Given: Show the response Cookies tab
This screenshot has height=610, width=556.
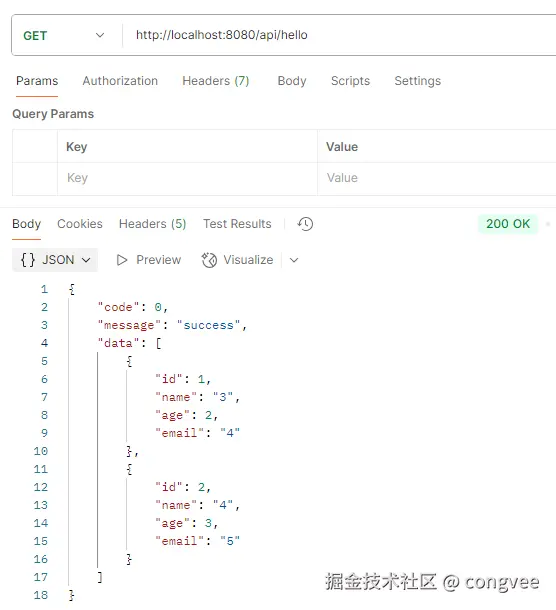Looking at the screenshot, I should tap(80, 224).
